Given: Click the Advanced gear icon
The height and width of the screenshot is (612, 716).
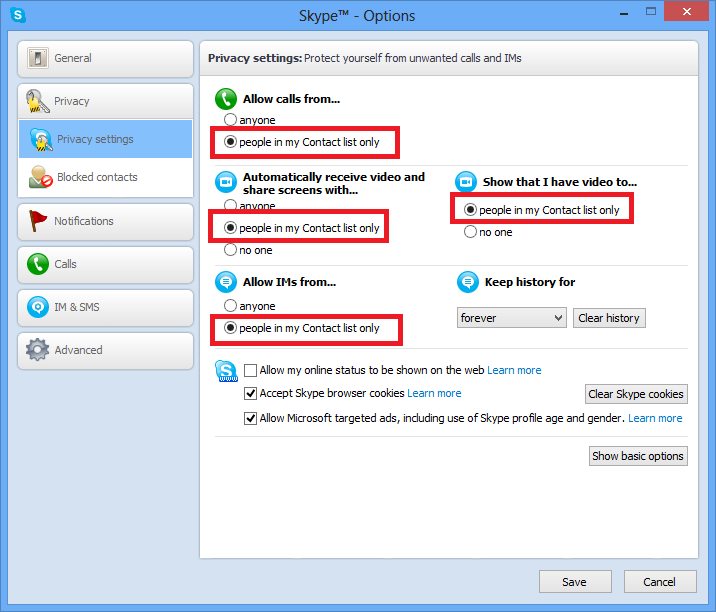Looking at the screenshot, I should pyautogui.click(x=37, y=350).
